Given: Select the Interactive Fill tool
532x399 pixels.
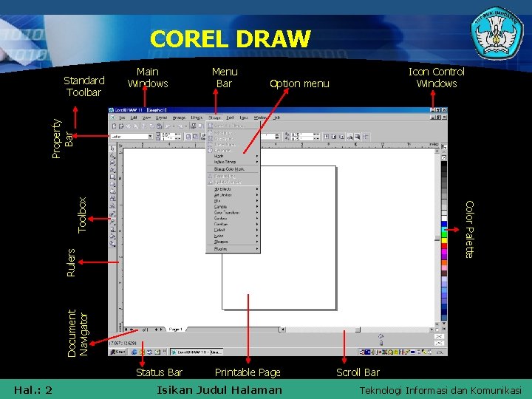Looking at the screenshot, I should [x=112, y=243].
